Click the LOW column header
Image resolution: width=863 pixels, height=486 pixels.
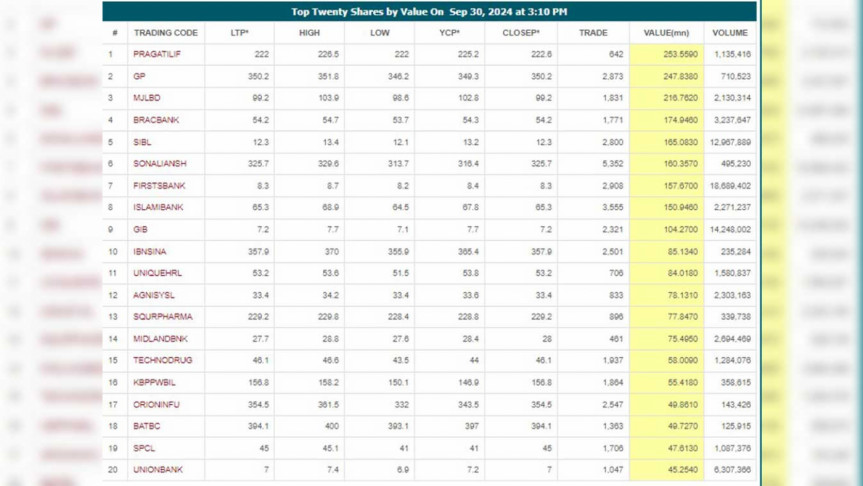tap(380, 33)
